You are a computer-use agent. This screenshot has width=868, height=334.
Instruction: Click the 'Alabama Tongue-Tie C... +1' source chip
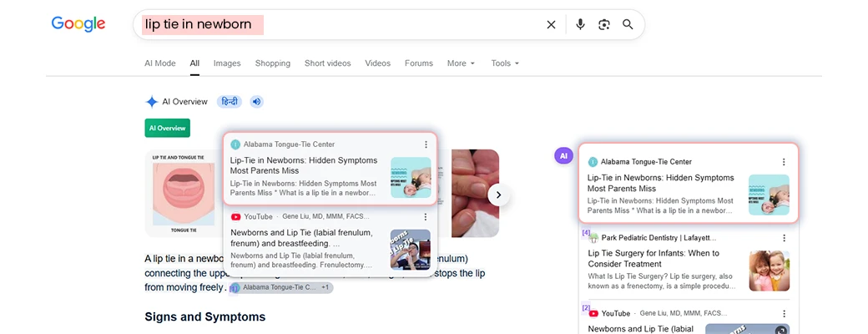280,288
